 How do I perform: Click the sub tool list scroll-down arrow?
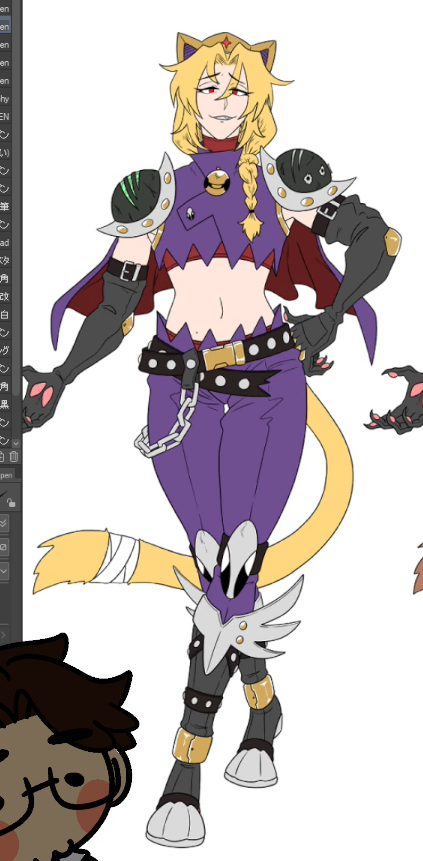(x=15, y=443)
